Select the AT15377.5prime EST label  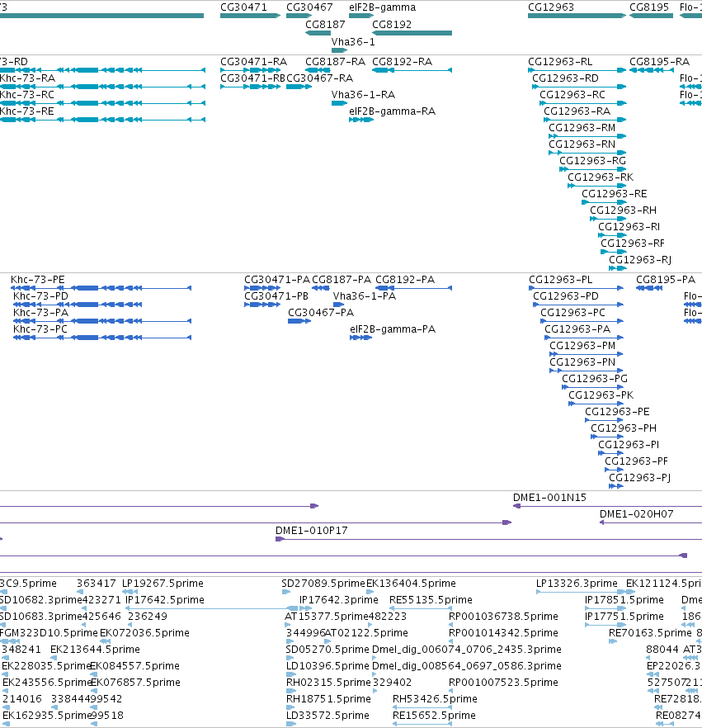pos(326,616)
